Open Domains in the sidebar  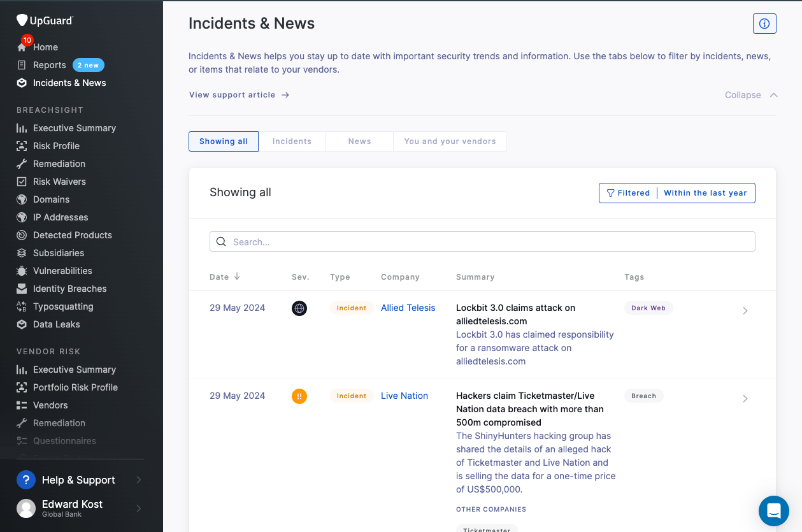[x=51, y=199]
